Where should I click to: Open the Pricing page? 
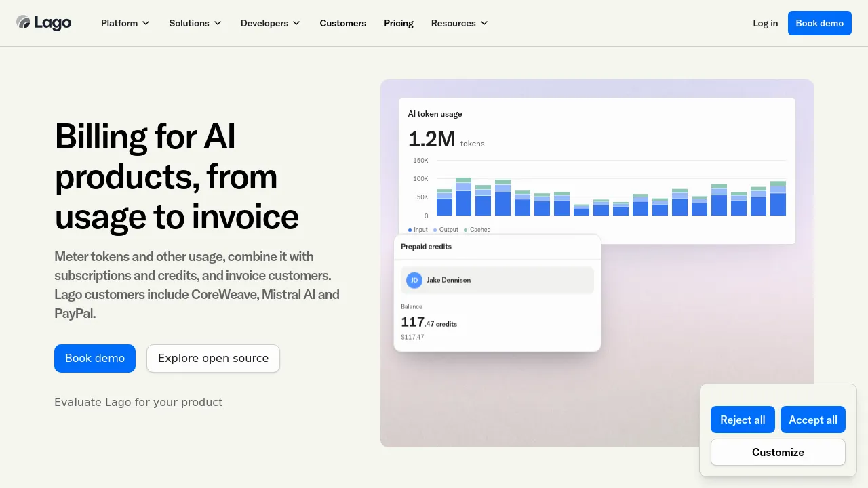(x=399, y=23)
